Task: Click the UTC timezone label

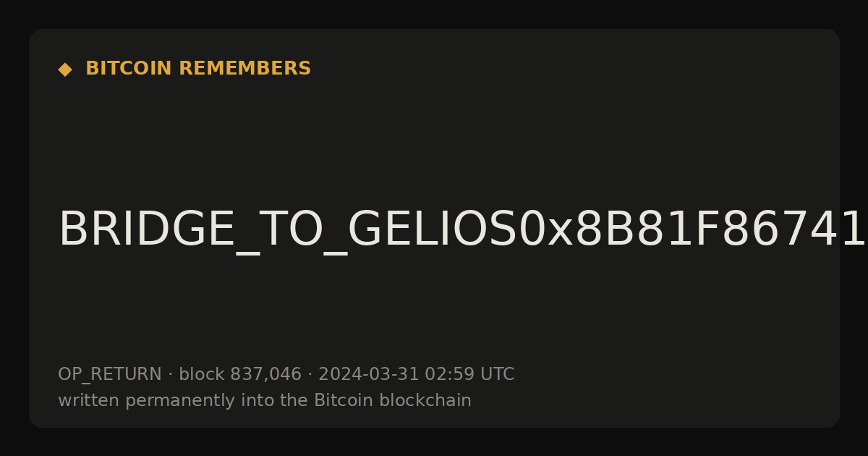Action: pyautogui.click(x=497, y=375)
